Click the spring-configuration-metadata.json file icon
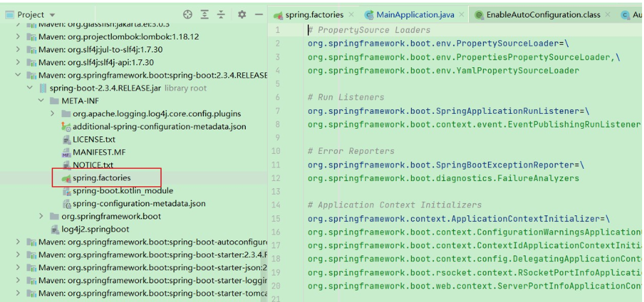Viewport: 644px width, 302px height. click(x=66, y=204)
